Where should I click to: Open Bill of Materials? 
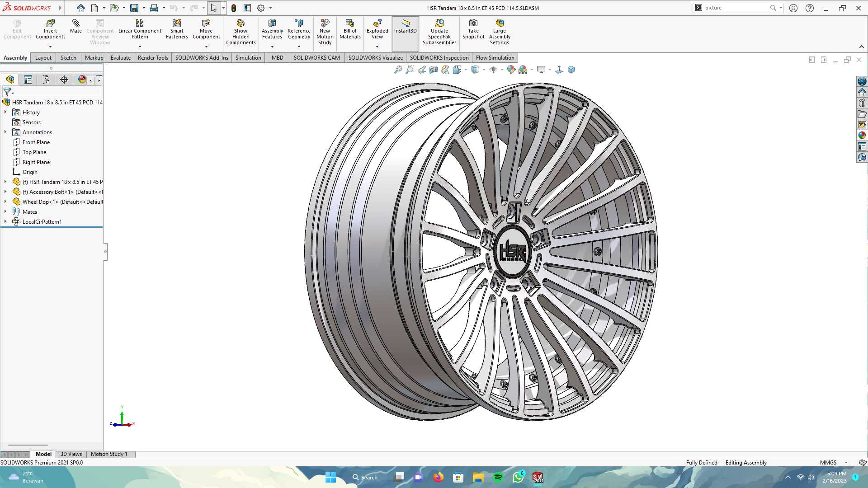[x=350, y=29]
